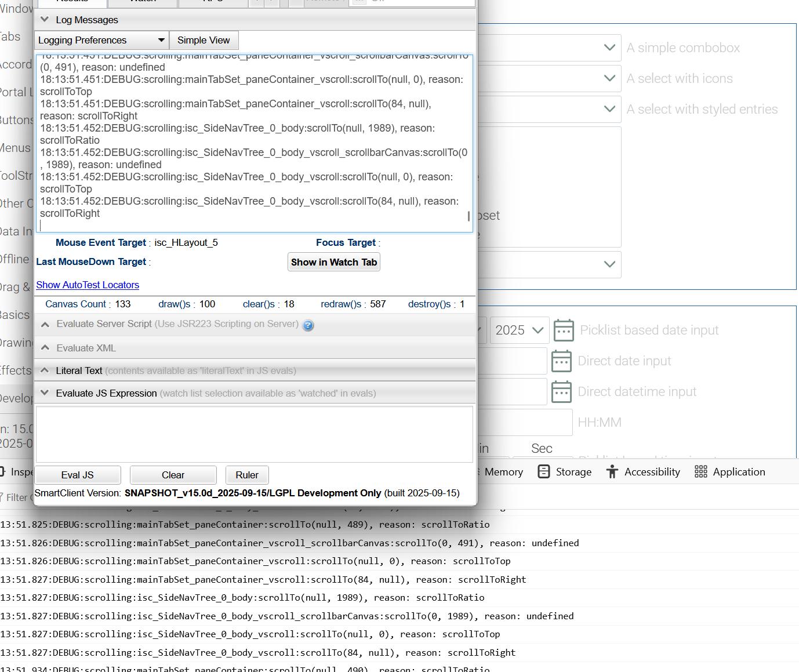Click the redraw()s count 587
799x672 pixels.
[378, 304]
